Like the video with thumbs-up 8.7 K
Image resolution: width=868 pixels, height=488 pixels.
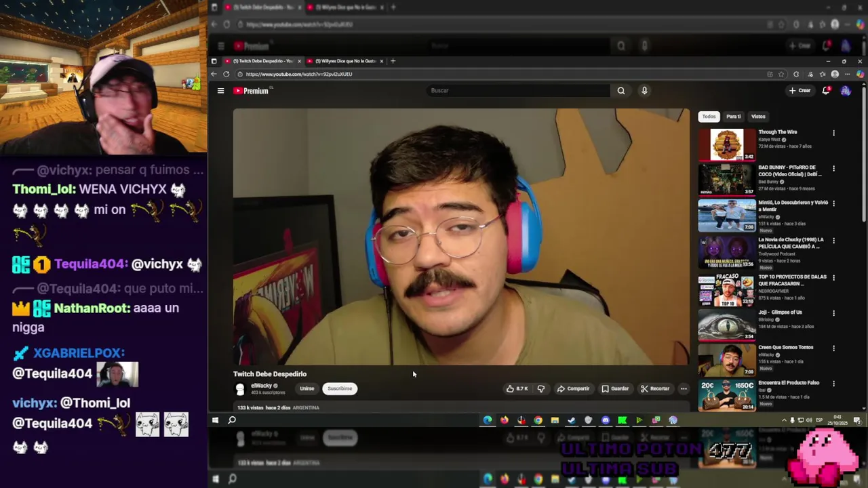[517, 388]
